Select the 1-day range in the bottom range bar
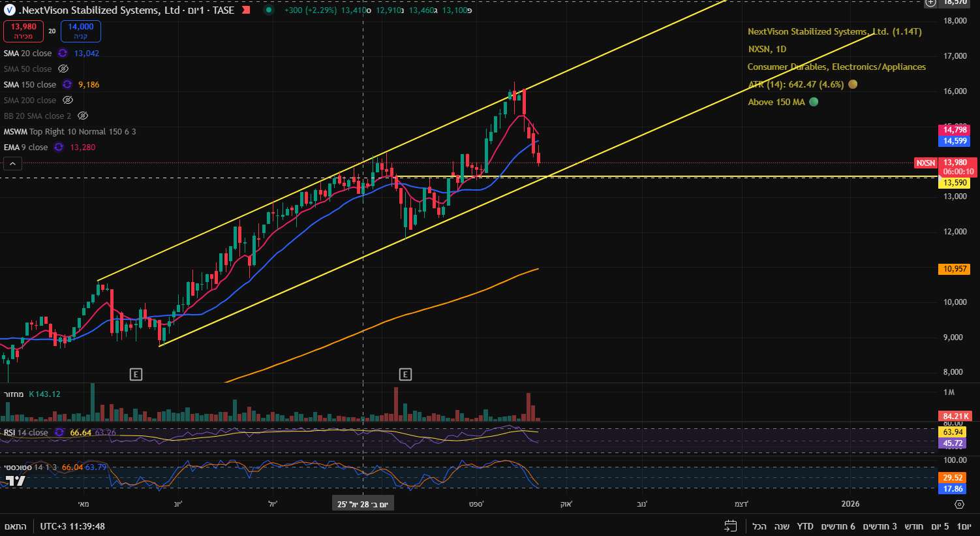 point(964,526)
